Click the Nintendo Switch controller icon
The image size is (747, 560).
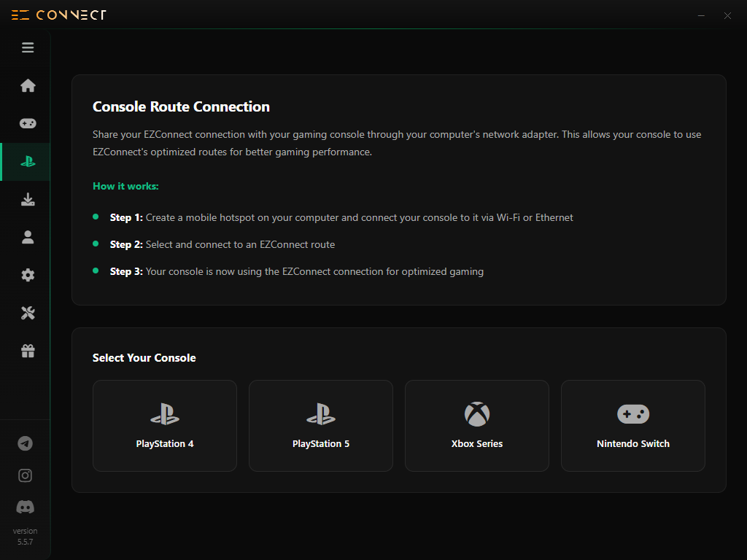pyautogui.click(x=633, y=414)
